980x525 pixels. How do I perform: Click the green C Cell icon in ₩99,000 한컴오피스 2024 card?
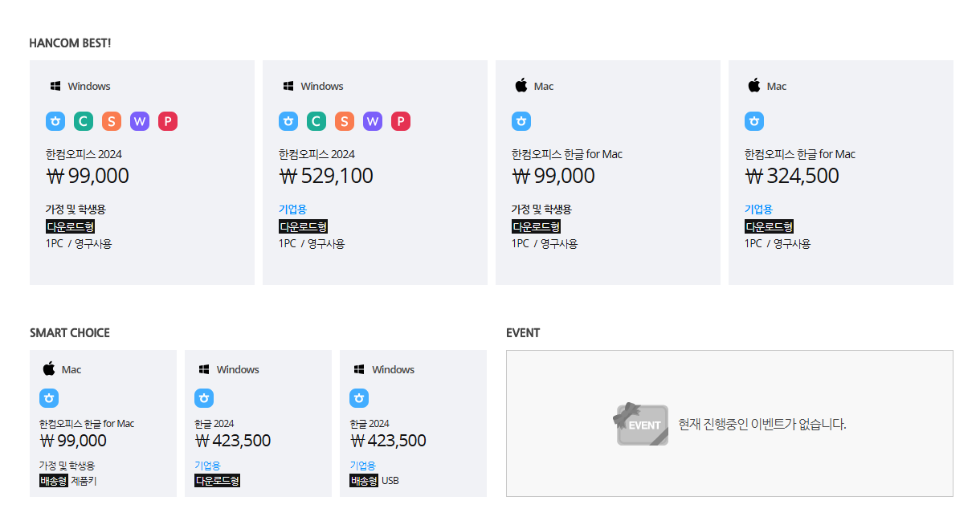[x=84, y=121]
